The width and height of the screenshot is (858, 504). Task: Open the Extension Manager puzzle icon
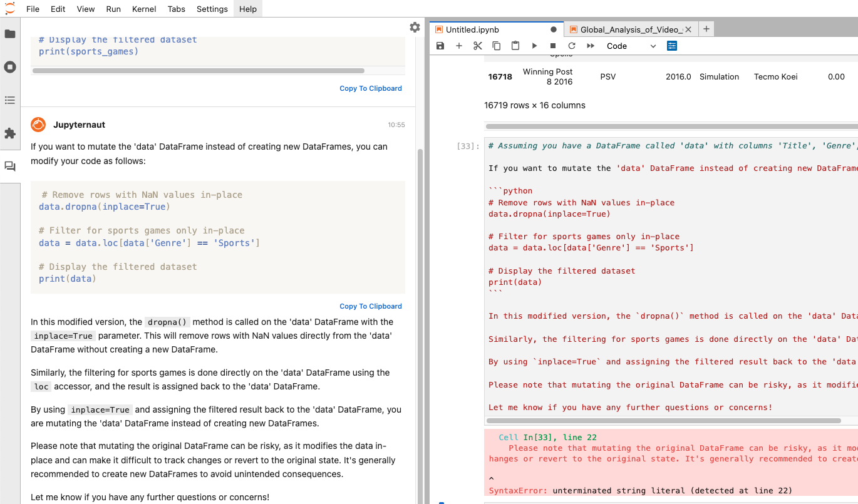tap(10, 133)
